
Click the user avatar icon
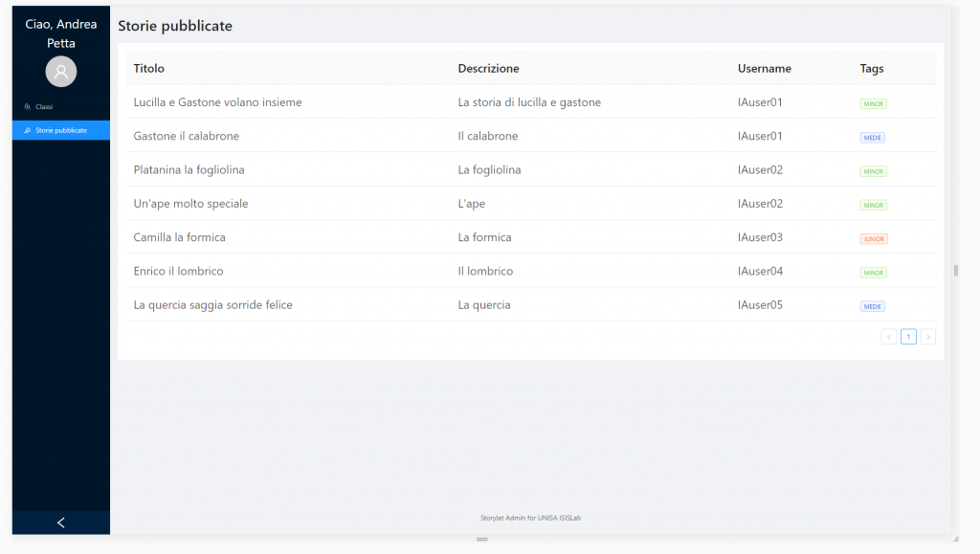[x=60, y=72]
